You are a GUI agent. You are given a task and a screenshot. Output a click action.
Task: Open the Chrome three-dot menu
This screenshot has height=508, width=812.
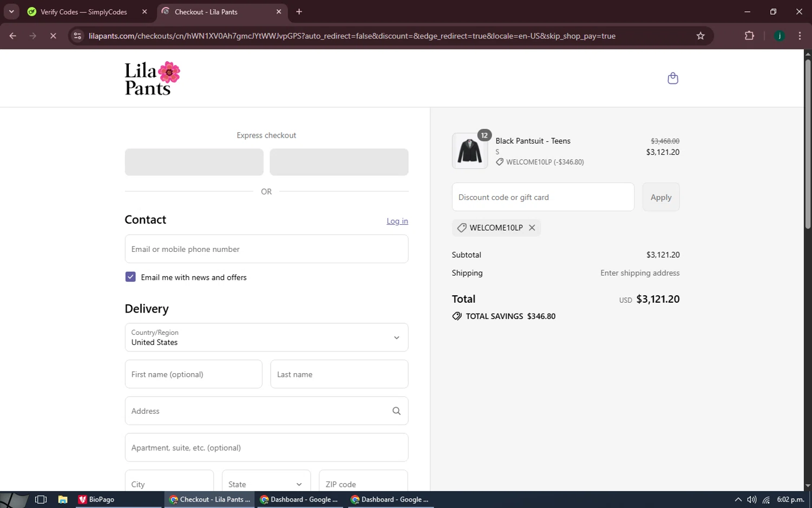(800, 36)
